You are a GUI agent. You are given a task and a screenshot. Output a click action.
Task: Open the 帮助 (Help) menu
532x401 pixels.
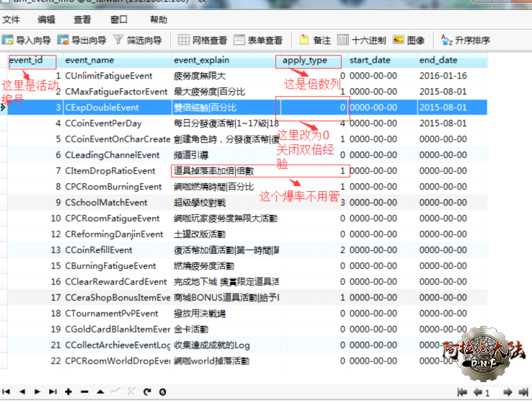tap(158, 19)
